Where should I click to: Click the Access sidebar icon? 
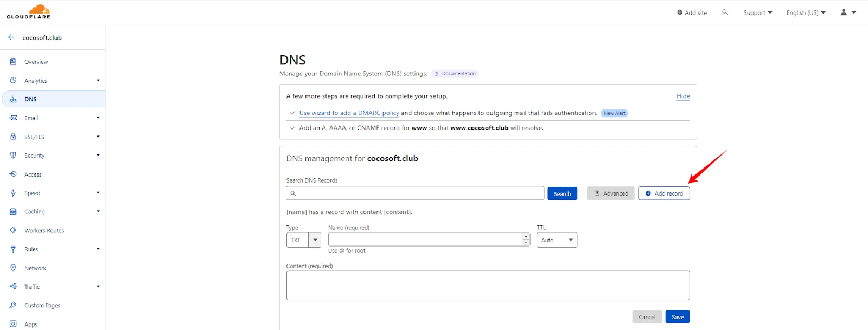pyautogui.click(x=13, y=174)
